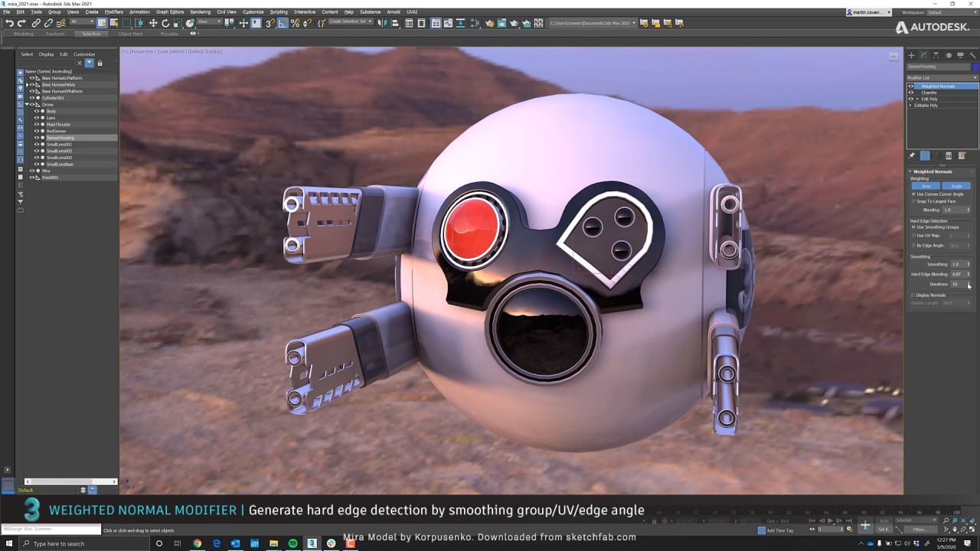
Task: Switch to the Freeform ribbon tab
Action: 55,34
